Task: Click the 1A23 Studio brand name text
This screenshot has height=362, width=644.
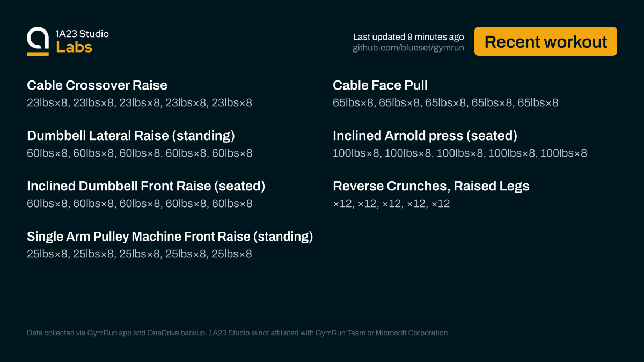Action: coord(82,34)
